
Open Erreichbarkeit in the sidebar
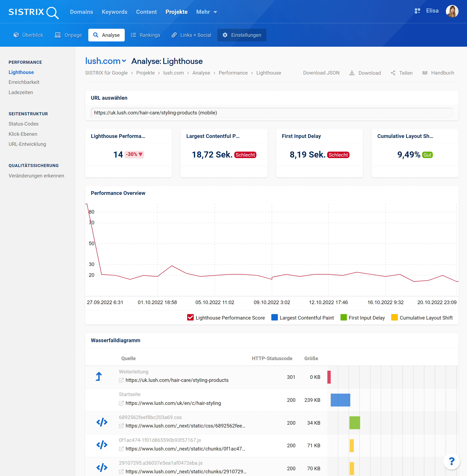[24, 82]
